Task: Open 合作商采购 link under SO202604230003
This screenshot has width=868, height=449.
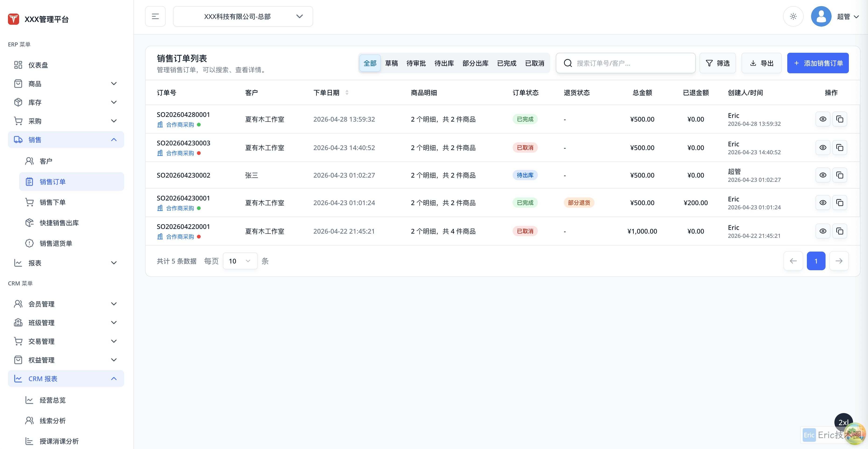Action: pyautogui.click(x=180, y=153)
